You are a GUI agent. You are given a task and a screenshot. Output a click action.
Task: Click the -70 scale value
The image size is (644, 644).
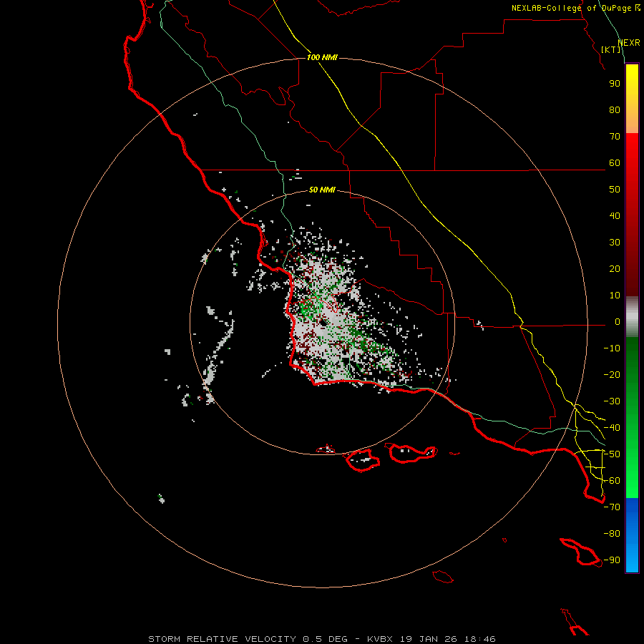coord(612,507)
